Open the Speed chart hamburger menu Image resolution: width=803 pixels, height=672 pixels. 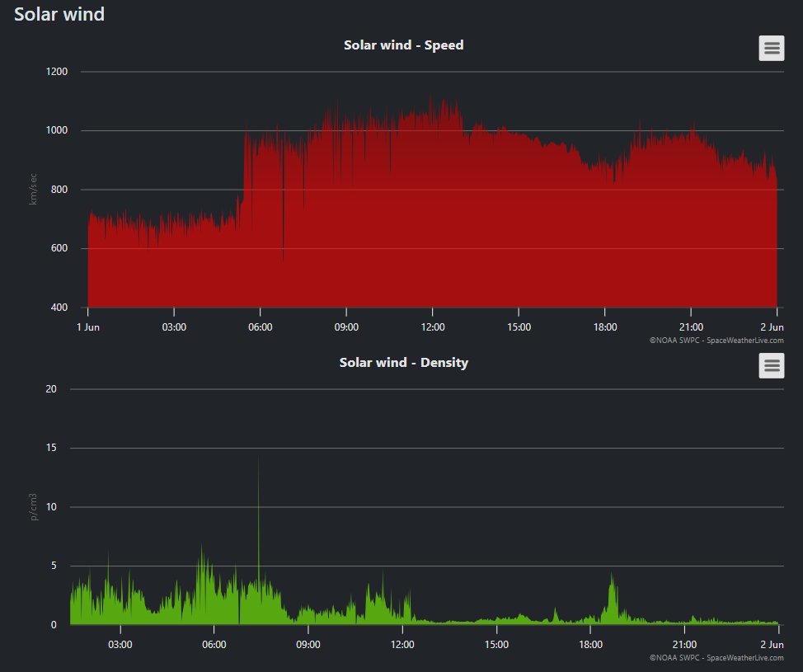click(771, 48)
